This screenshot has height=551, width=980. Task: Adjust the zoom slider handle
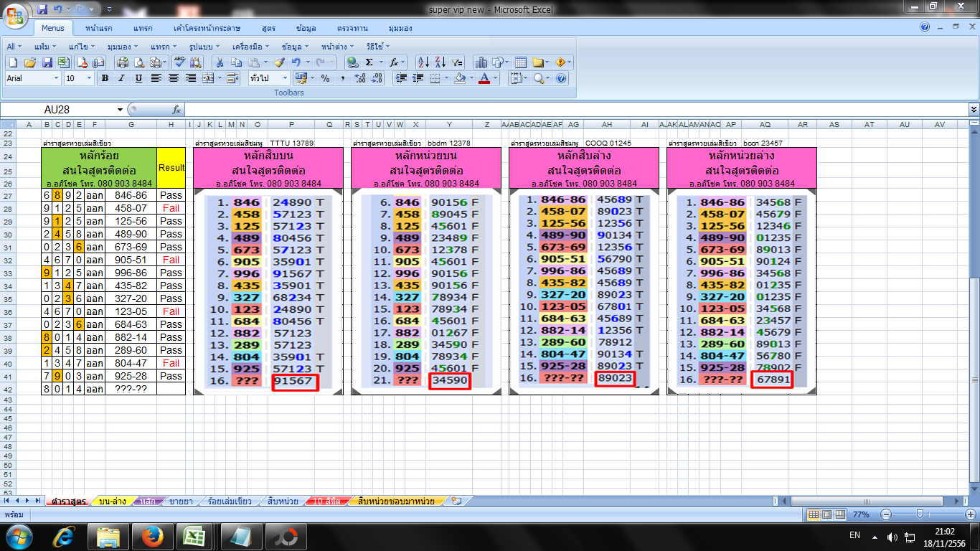[x=920, y=515]
